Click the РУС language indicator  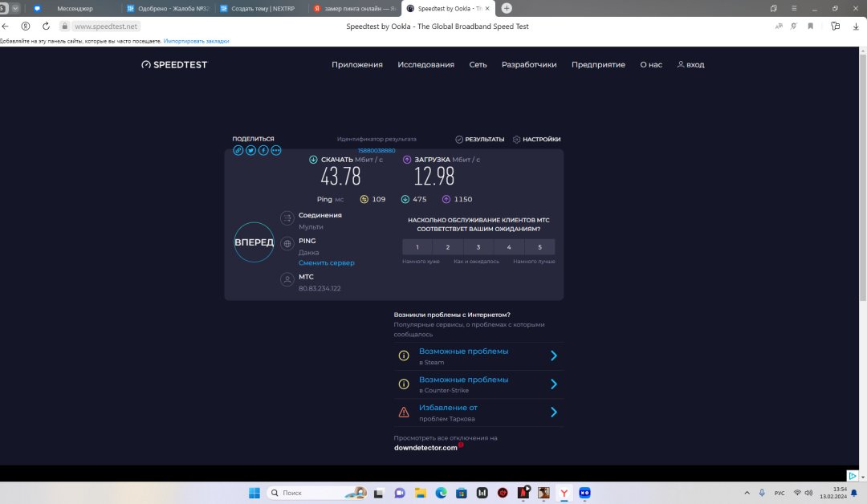tap(779, 493)
